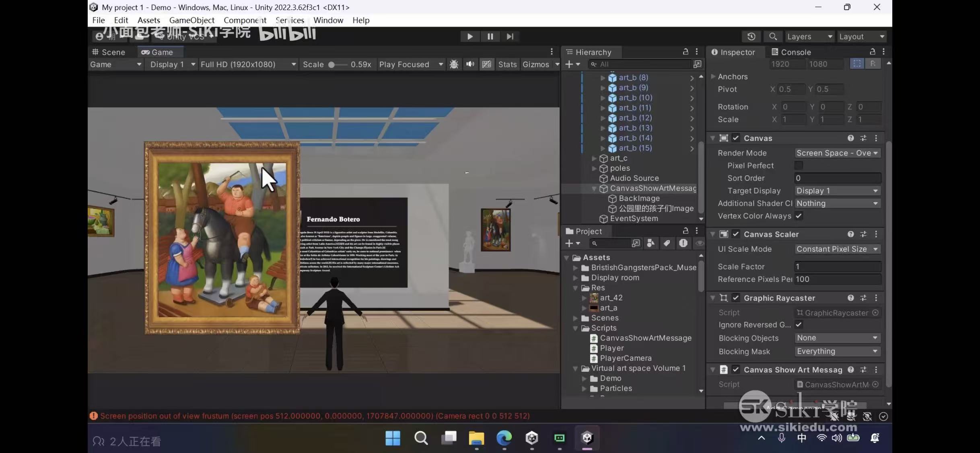Toggle the Pixel Perfect checkbox

click(799, 165)
